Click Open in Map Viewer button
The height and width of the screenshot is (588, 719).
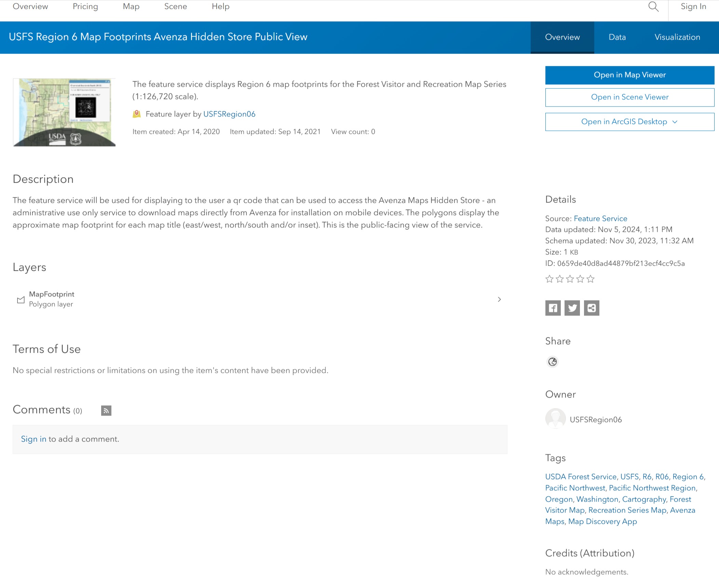click(630, 75)
